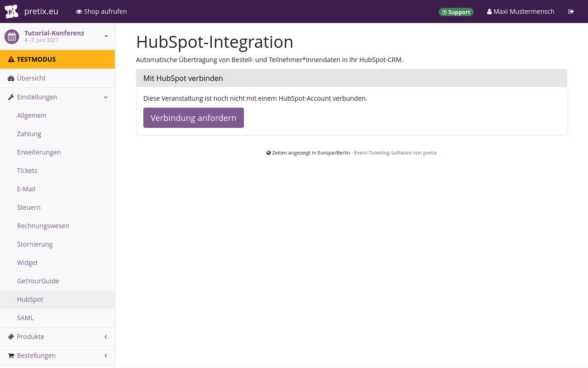Click the user icon beside Maxi Mustermensch
The width and height of the screenshot is (588, 368).
[x=489, y=11]
